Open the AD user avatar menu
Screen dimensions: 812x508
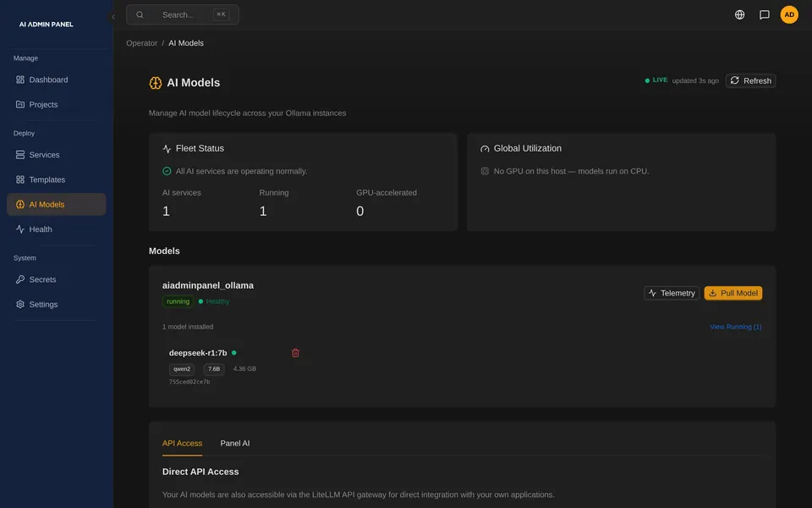point(789,15)
